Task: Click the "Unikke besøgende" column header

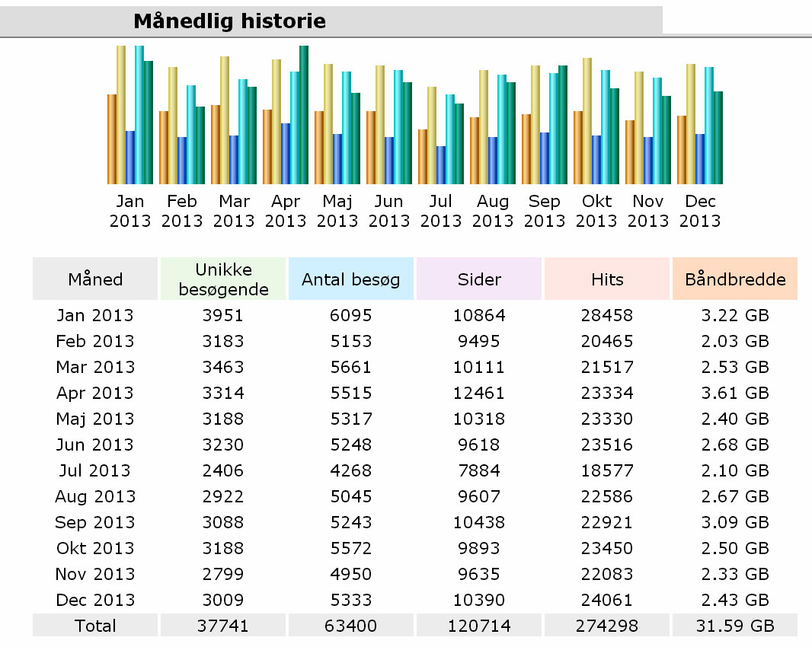Action: point(223,279)
